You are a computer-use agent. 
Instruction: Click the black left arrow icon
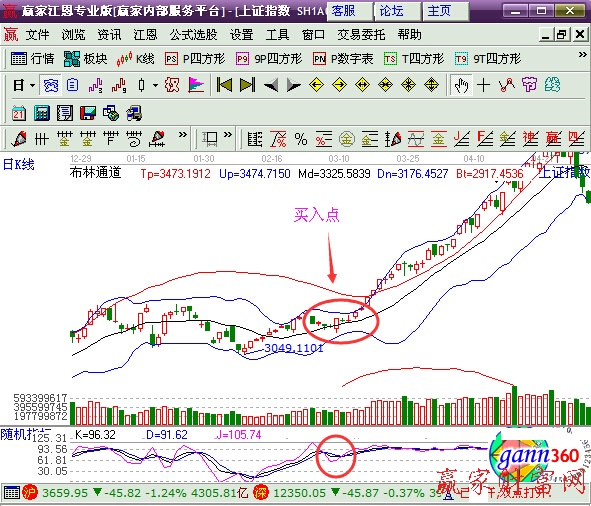271,85
